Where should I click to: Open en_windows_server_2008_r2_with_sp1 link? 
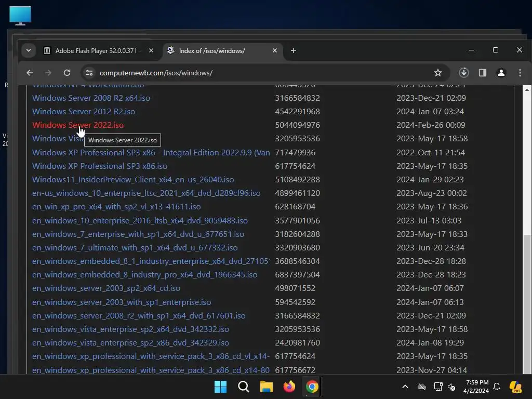coord(139,316)
